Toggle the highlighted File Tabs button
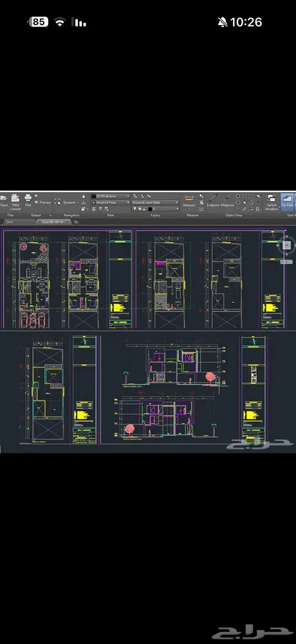This screenshot has width=296, height=644. pos(288,202)
